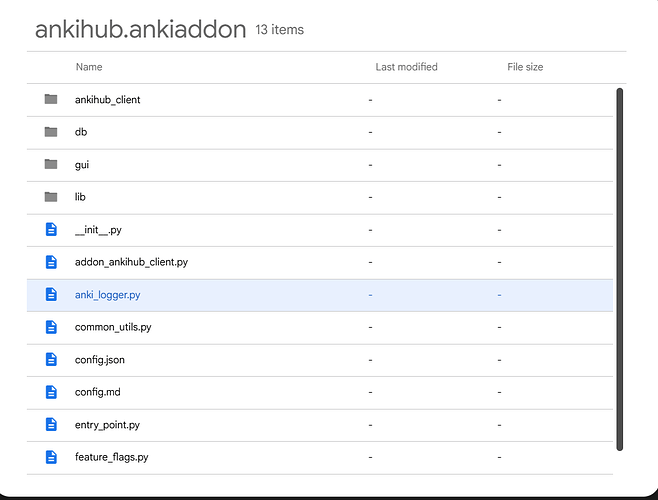The height and width of the screenshot is (500, 658).
Task: Open the ankihub_client folder name
Action: 107,100
